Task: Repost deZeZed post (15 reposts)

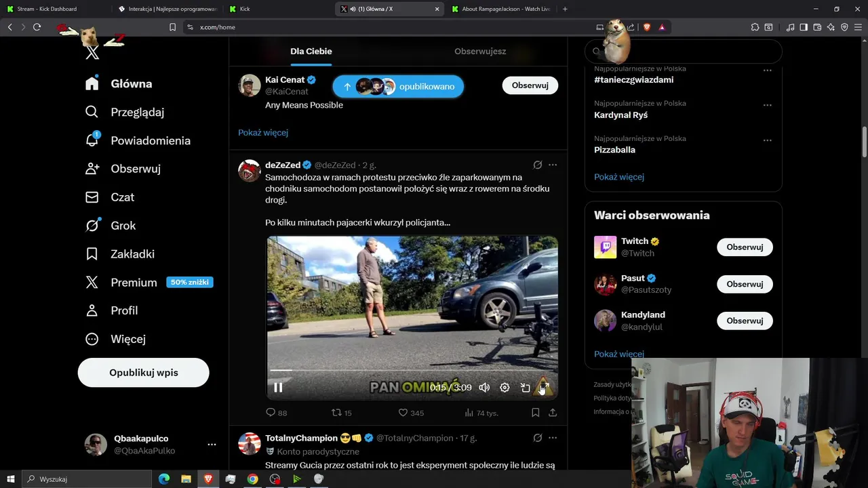Action: 341,413
